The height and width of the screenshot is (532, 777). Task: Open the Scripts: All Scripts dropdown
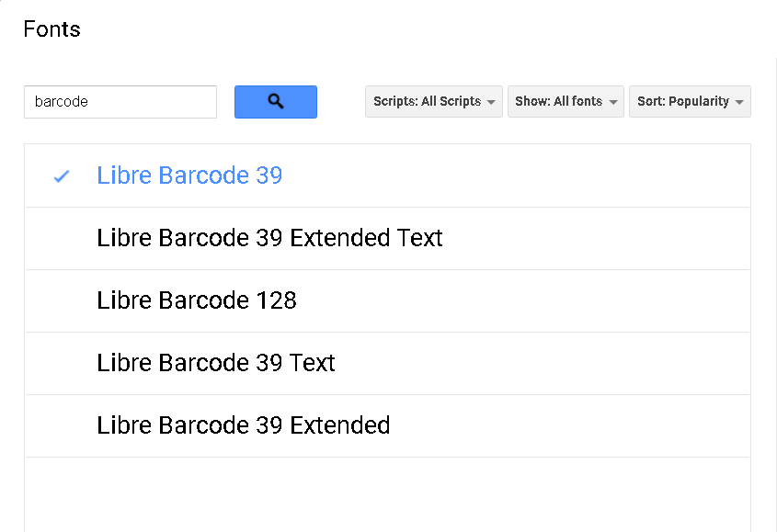[x=433, y=102]
